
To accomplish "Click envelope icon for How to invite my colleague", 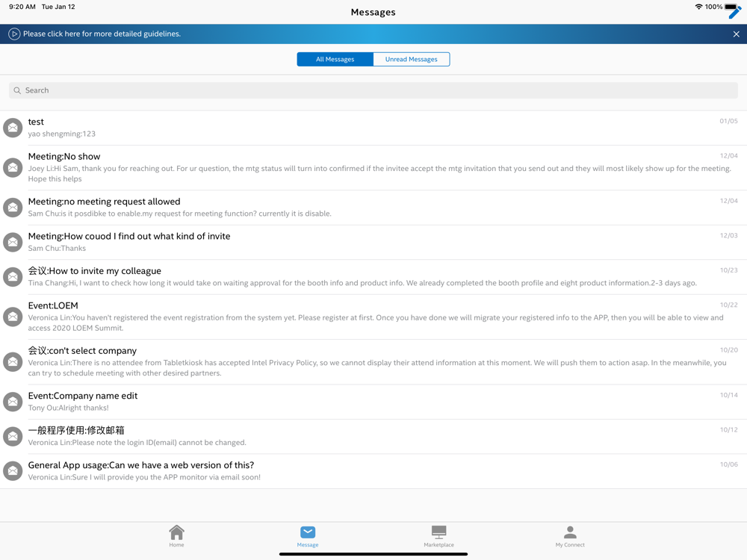I will pyautogui.click(x=13, y=277).
